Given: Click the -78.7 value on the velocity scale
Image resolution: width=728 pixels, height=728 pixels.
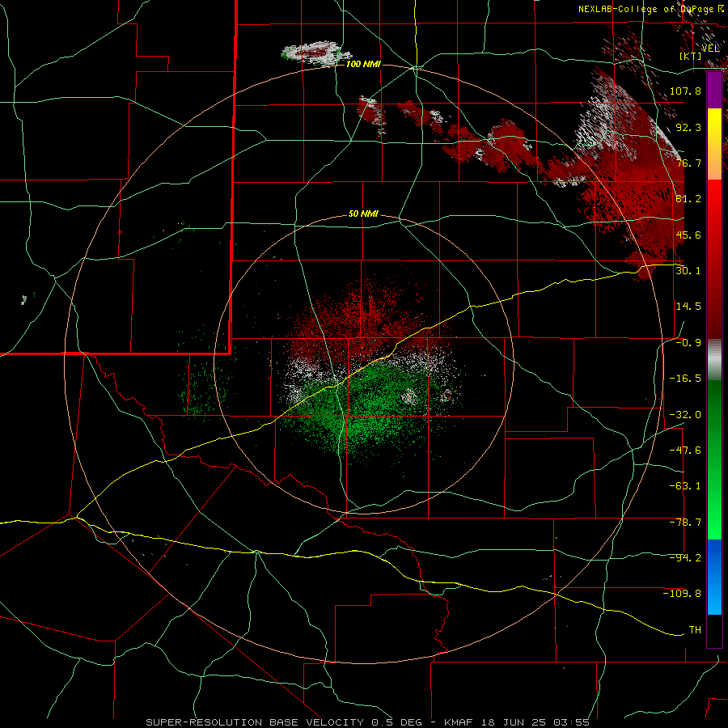Looking at the screenshot, I should [685, 523].
